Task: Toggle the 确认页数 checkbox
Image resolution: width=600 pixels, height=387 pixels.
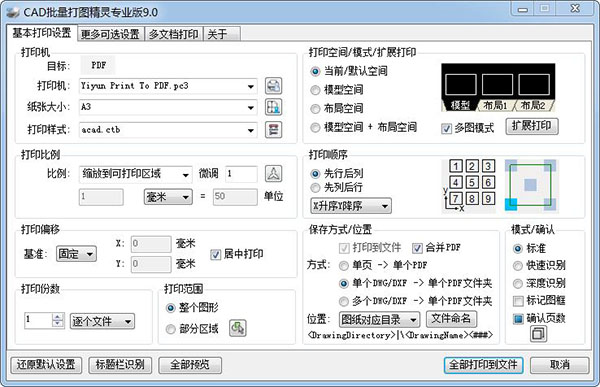Action: coord(539,318)
